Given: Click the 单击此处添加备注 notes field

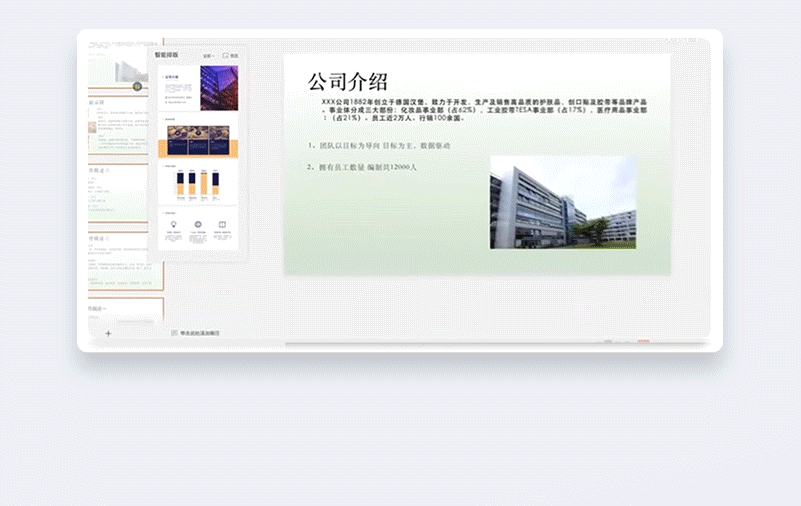Looking at the screenshot, I should click(x=200, y=333).
